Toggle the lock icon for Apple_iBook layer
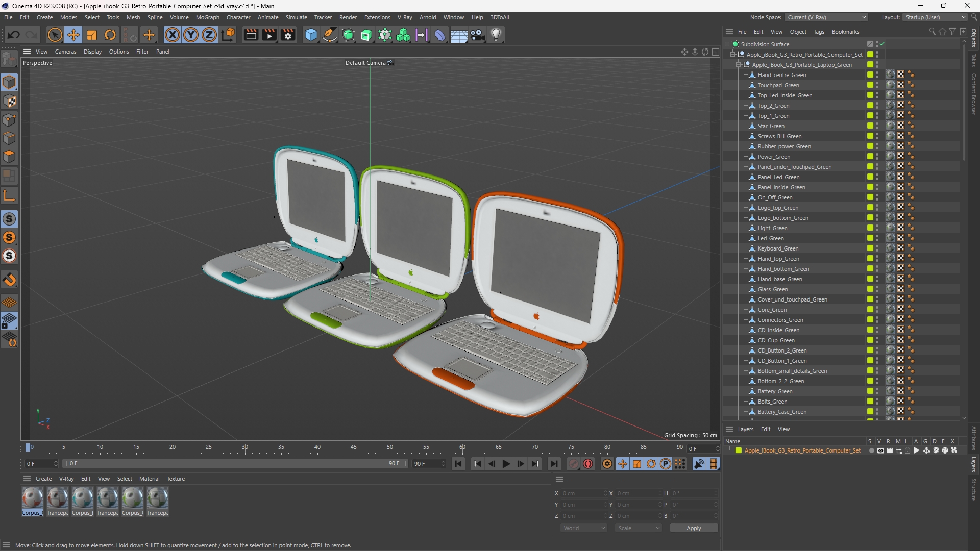Screen dimensions: 980x551 coord(908,450)
